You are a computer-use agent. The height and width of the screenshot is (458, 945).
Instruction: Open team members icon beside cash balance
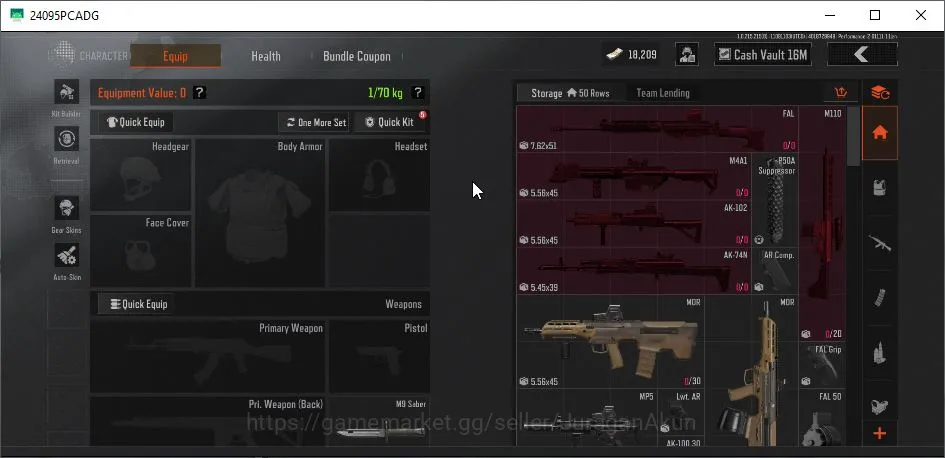click(686, 54)
